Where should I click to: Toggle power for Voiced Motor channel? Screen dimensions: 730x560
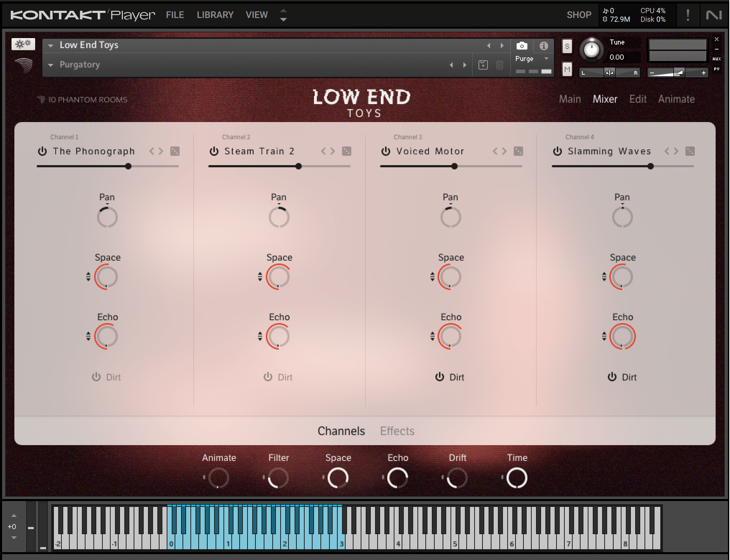point(386,151)
